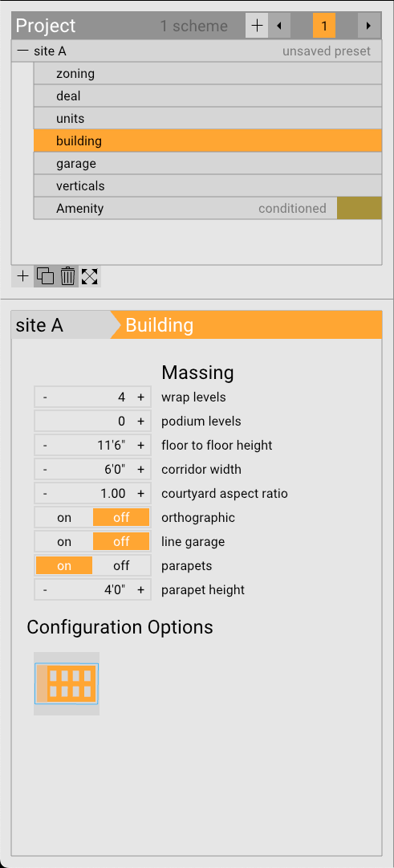
Task: Turn line garage on
Action: click(64, 541)
